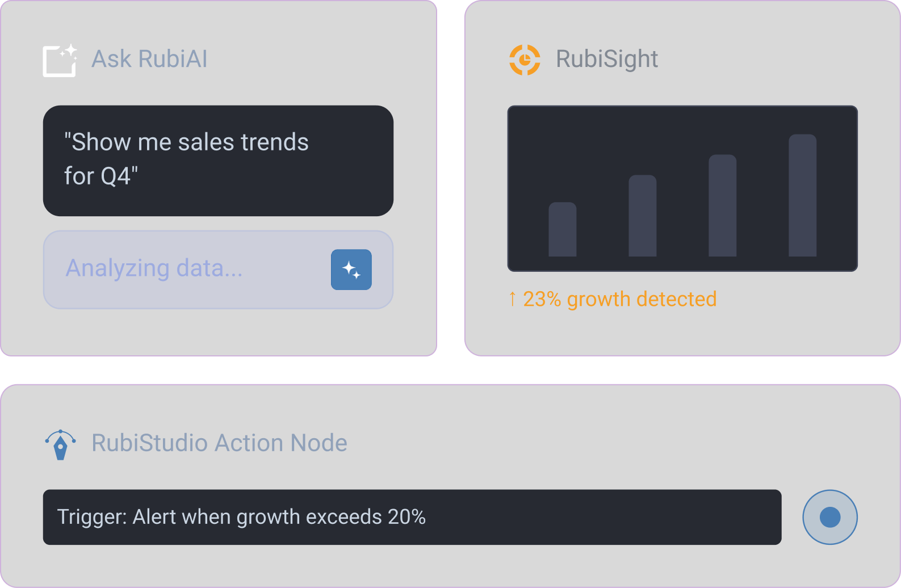
Task: Click the RubiStudio Action Node title
Action: [x=219, y=443]
